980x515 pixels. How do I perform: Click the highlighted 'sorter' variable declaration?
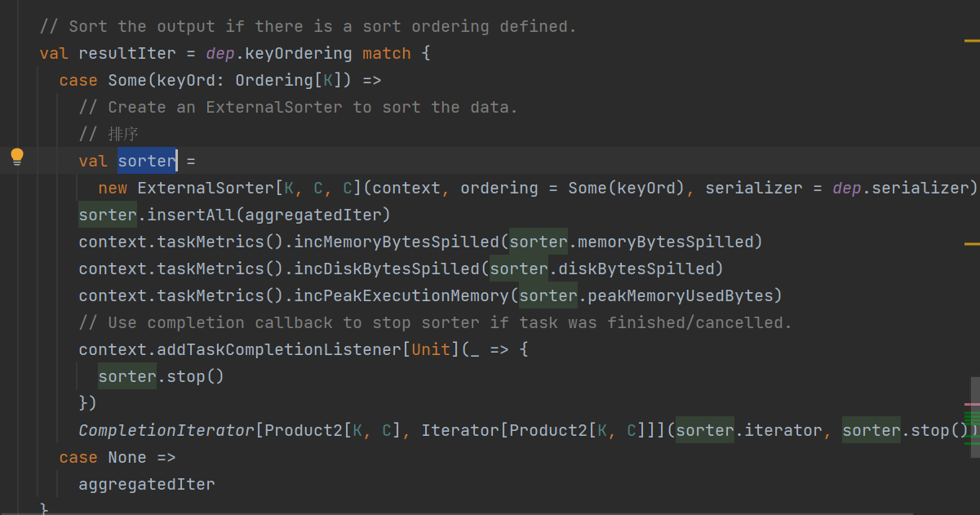point(147,161)
